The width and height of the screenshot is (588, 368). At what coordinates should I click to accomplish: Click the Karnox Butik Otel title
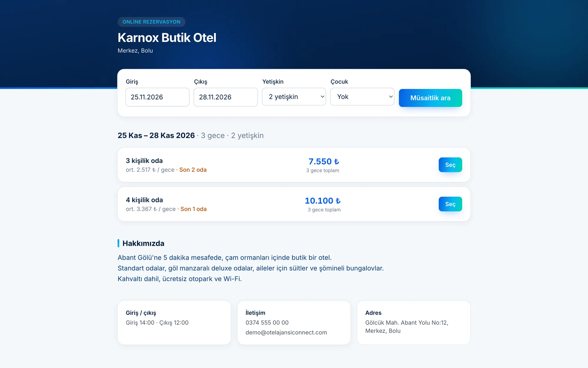167,38
